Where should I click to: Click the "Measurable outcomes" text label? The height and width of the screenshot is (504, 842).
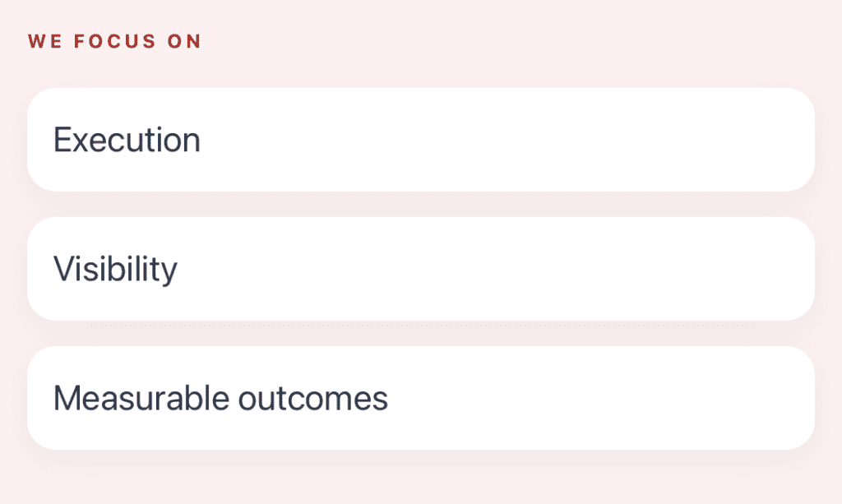pos(220,399)
